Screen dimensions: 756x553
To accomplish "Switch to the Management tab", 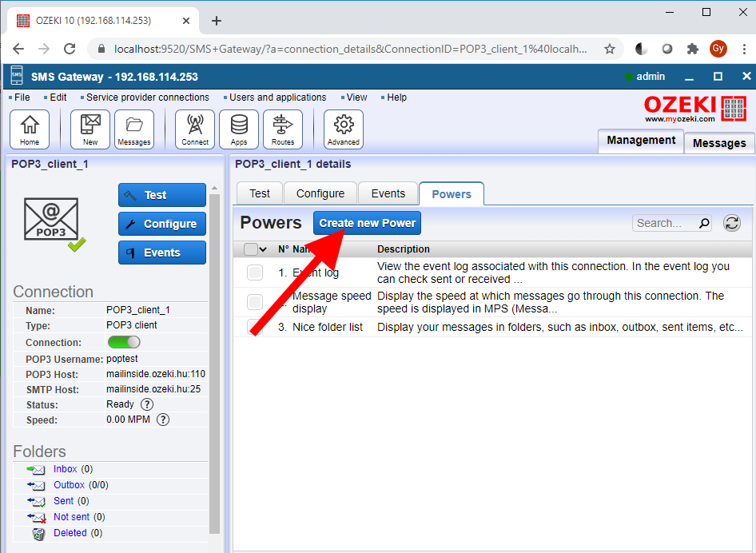I will [x=641, y=141].
